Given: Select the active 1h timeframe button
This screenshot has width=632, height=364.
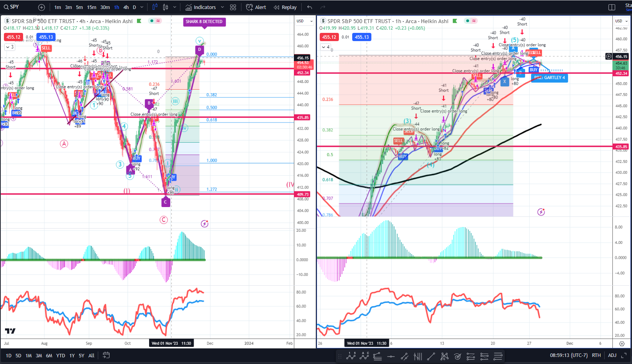Looking at the screenshot, I should (117, 7).
